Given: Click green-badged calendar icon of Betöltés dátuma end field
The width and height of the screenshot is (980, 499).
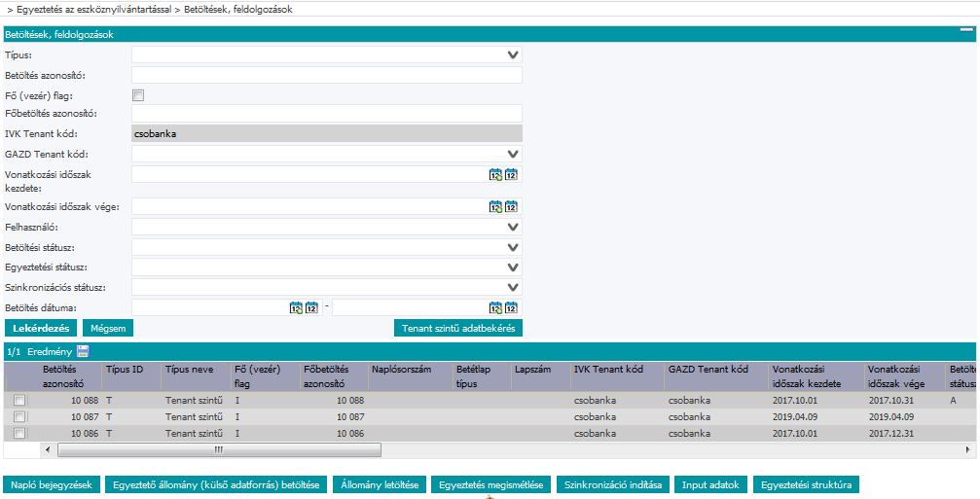Looking at the screenshot, I should (x=495, y=307).
